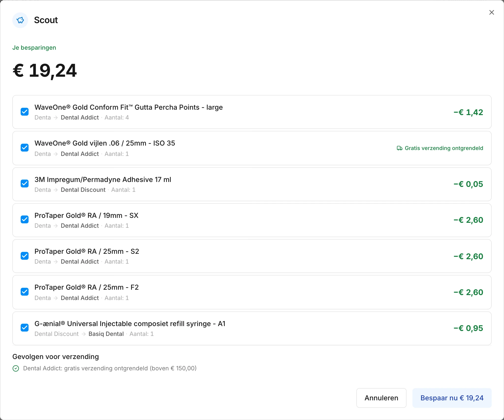
Task: Toggle ProTaper Gold RA 19mm SX checkbox
Action: (25, 220)
